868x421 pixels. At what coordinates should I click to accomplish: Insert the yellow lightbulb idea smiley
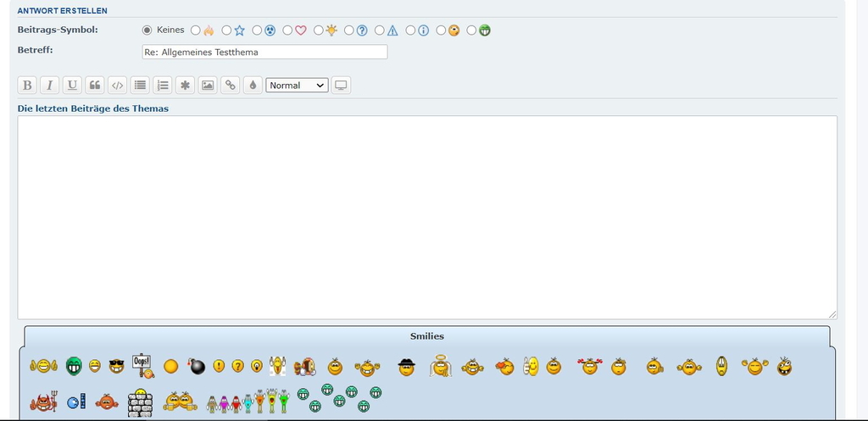[x=256, y=366]
